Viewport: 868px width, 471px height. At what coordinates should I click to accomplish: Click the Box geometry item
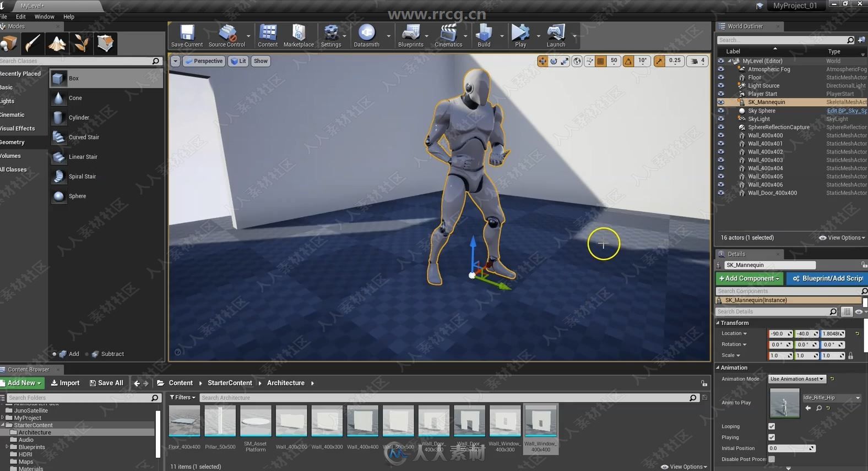click(x=106, y=79)
